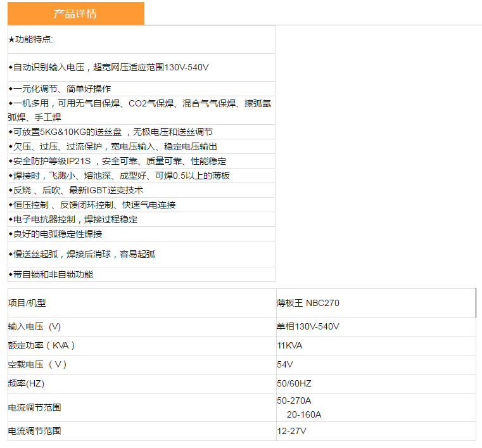Viewport: 482px width, 448px height.
Task: Open the 产品详情 tab
Action: coord(76,13)
